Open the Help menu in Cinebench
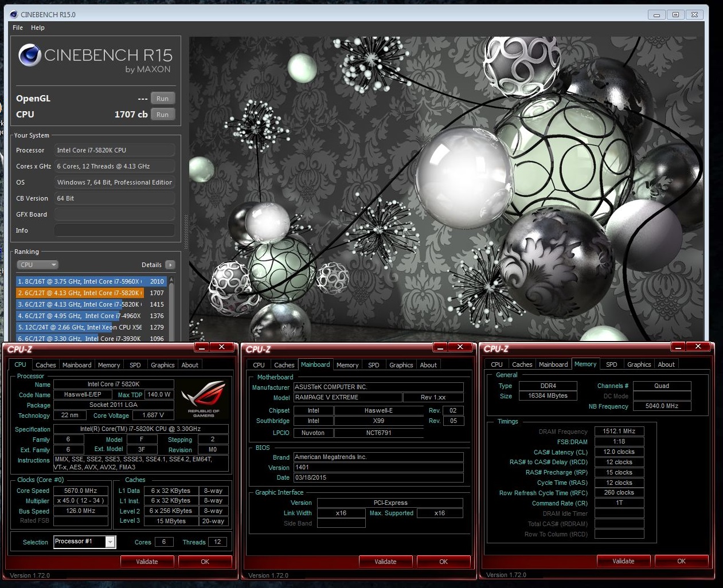This screenshot has width=723, height=588. (x=38, y=28)
